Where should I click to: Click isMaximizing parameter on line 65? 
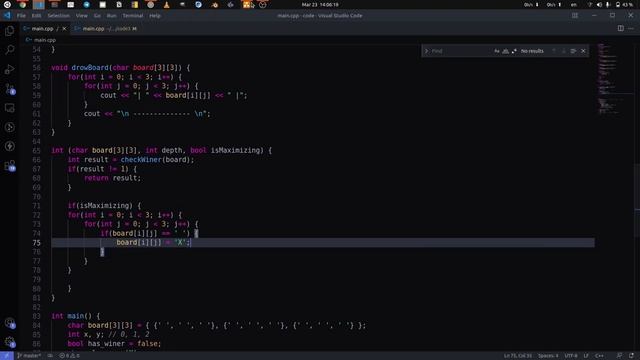point(235,150)
